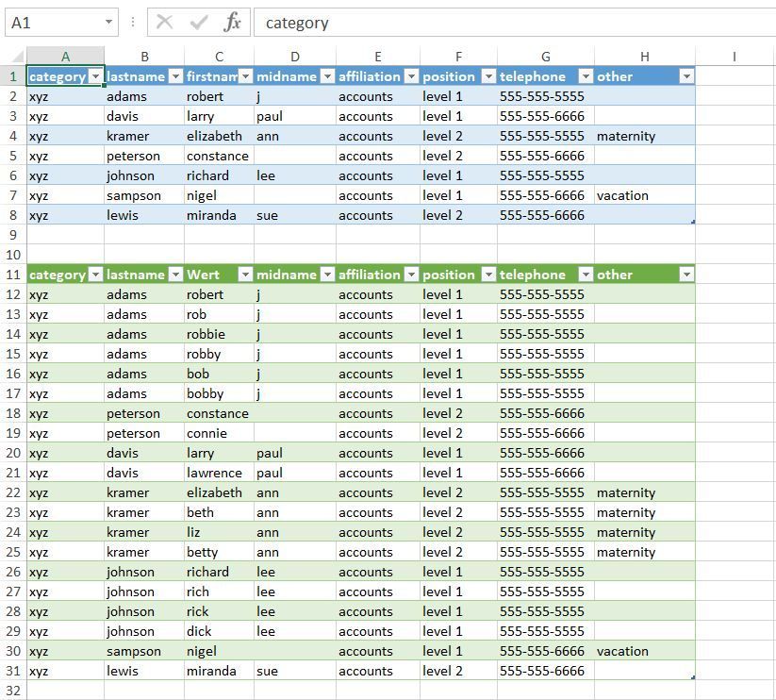The image size is (776, 700).
Task: Click 'rich' cell in row 27
Action: 220,592
